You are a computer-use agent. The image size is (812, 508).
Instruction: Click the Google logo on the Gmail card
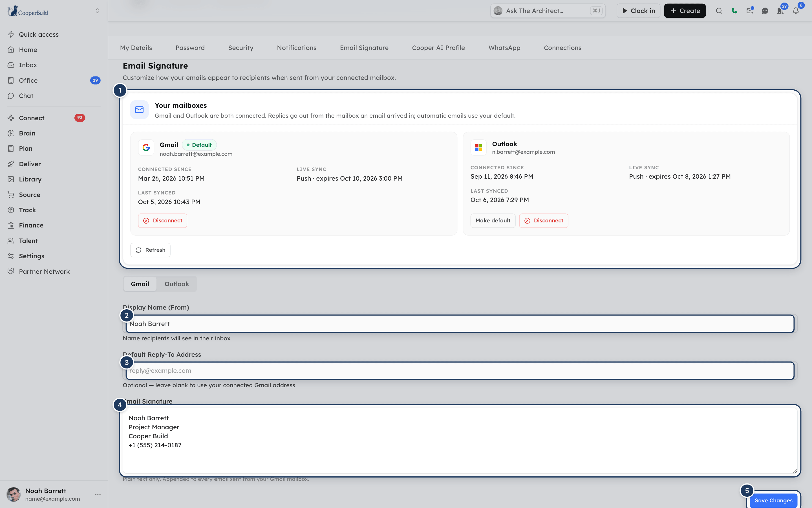click(x=146, y=148)
